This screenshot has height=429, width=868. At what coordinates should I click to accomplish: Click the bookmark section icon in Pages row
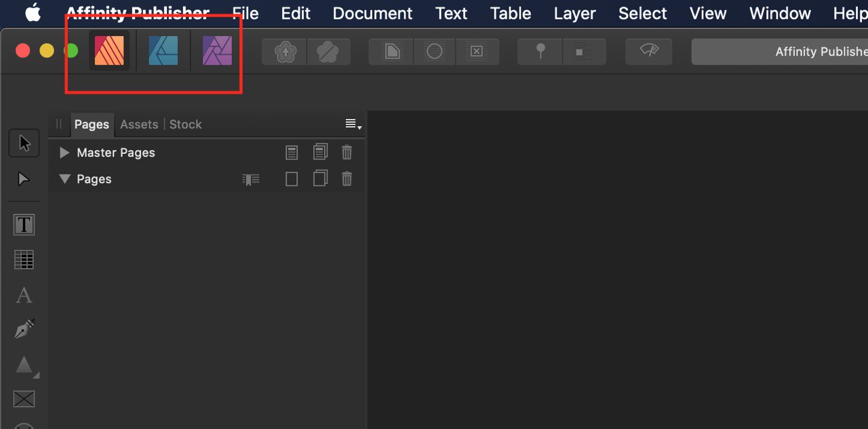(x=251, y=179)
